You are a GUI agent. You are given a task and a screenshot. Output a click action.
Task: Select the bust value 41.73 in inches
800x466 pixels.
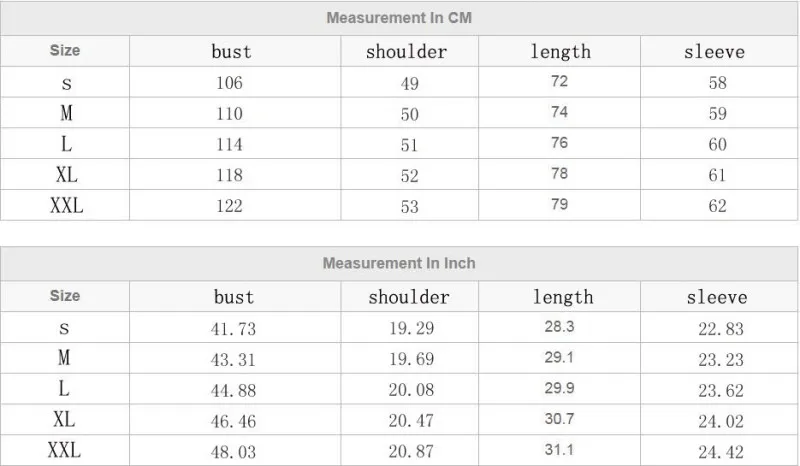pyautogui.click(x=235, y=328)
